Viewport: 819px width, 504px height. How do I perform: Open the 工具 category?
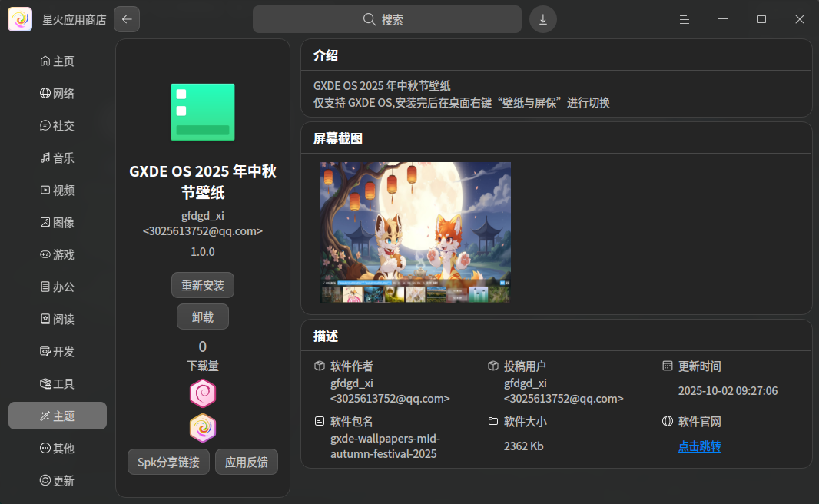click(58, 384)
